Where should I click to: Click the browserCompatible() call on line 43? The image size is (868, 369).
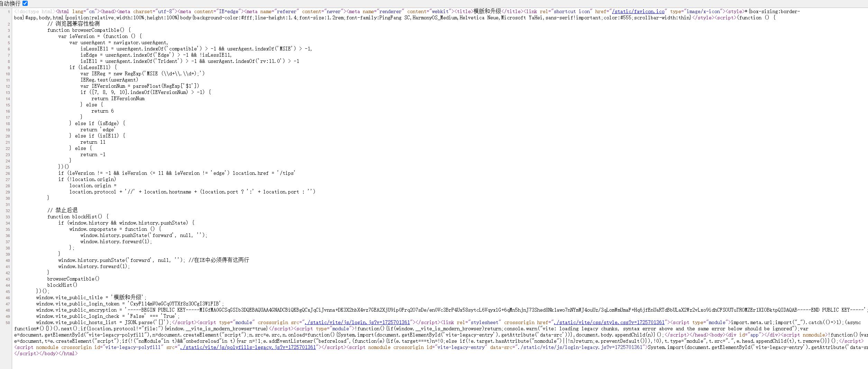(x=73, y=279)
